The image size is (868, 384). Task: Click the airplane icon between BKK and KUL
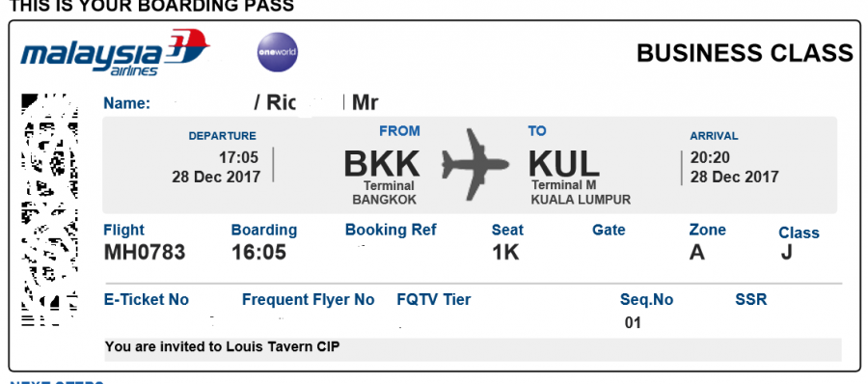coord(475,165)
